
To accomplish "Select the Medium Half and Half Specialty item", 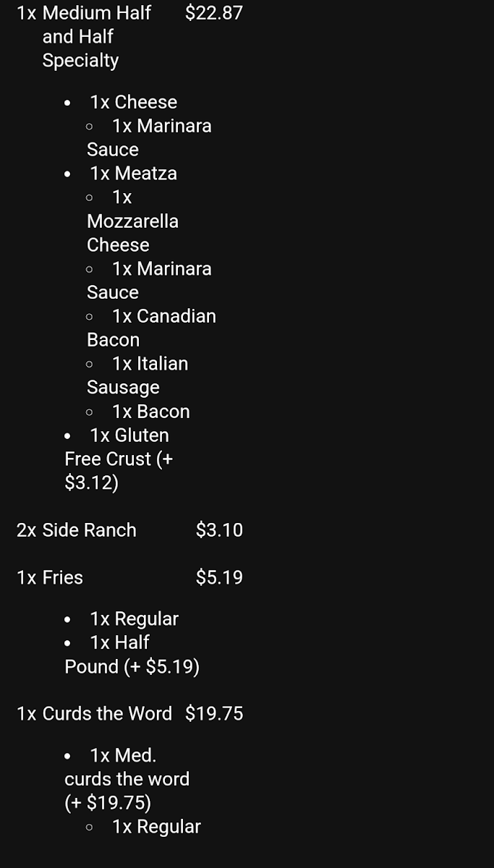I will (84, 36).
